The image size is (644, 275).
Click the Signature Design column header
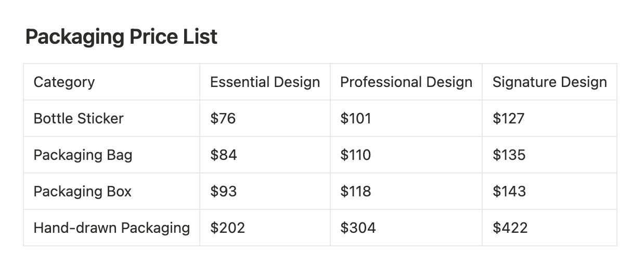click(549, 82)
